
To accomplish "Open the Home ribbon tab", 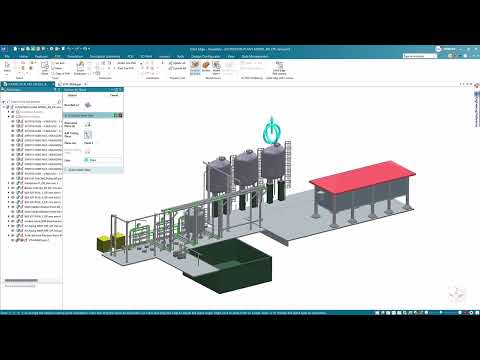I will point(23,56).
